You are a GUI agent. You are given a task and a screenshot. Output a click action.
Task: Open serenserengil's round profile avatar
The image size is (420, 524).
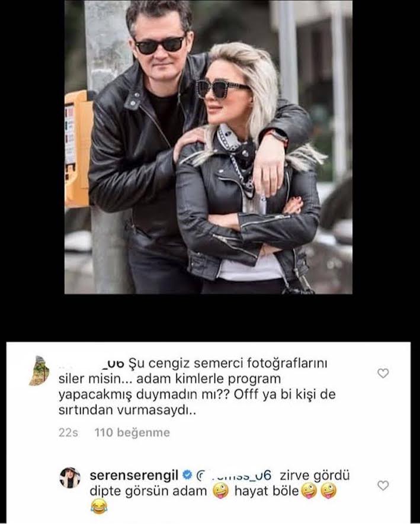tap(70, 478)
